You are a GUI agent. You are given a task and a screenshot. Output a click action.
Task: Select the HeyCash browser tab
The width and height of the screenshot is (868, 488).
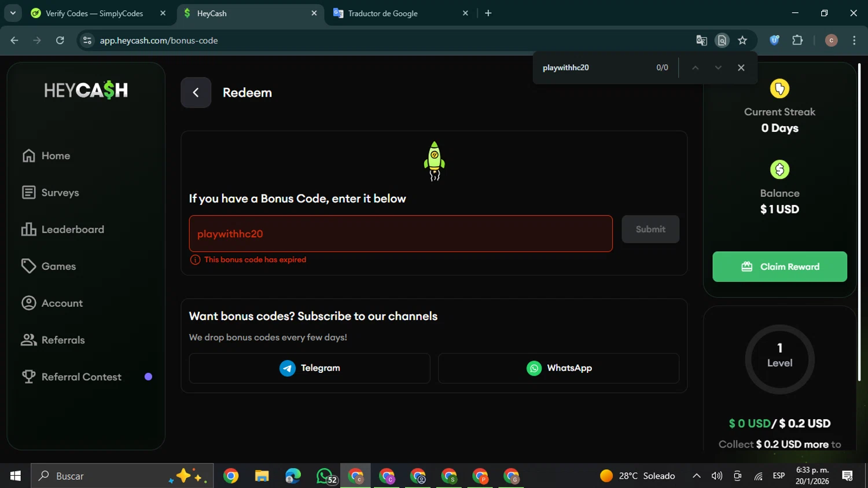tap(249, 13)
